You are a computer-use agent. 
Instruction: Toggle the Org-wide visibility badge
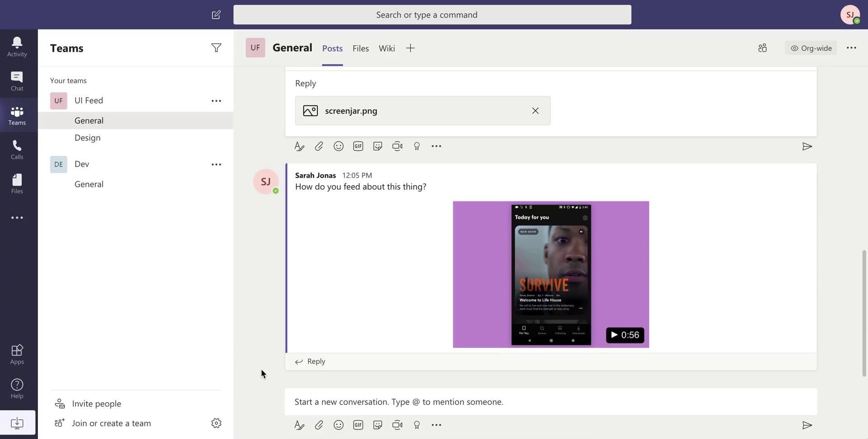coord(811,48)
